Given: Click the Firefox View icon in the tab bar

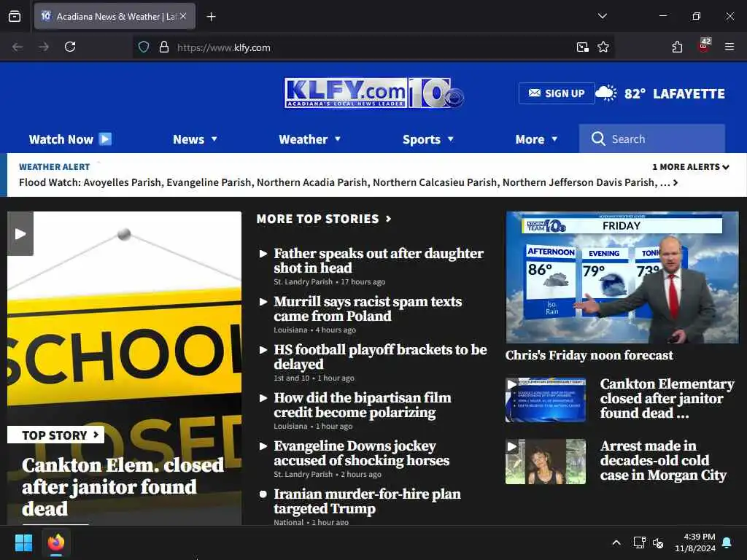Looking at the screenshot, I should [x=15, y=17].
